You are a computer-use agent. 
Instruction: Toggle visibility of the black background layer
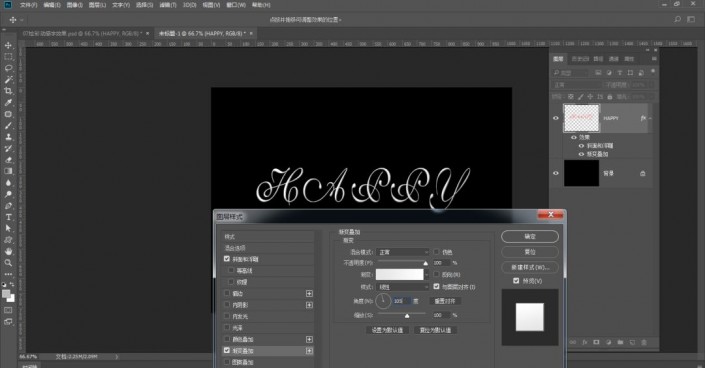point(556,173)
